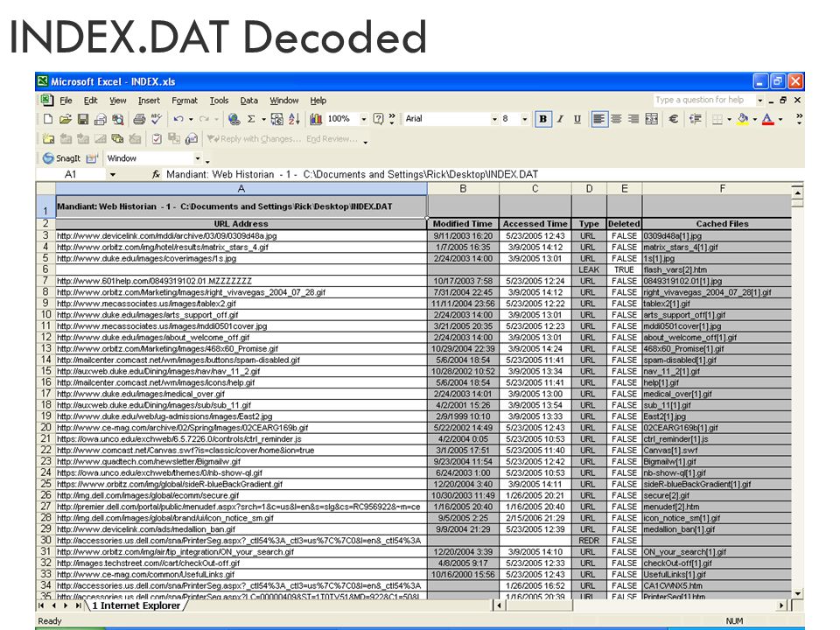
Task: Open the Help menu
Action: coord(318,100)
